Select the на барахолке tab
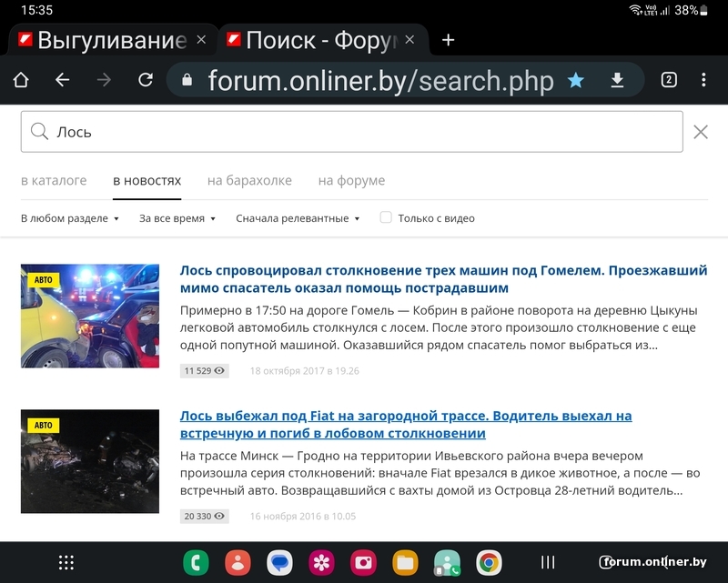 point(249,181)
